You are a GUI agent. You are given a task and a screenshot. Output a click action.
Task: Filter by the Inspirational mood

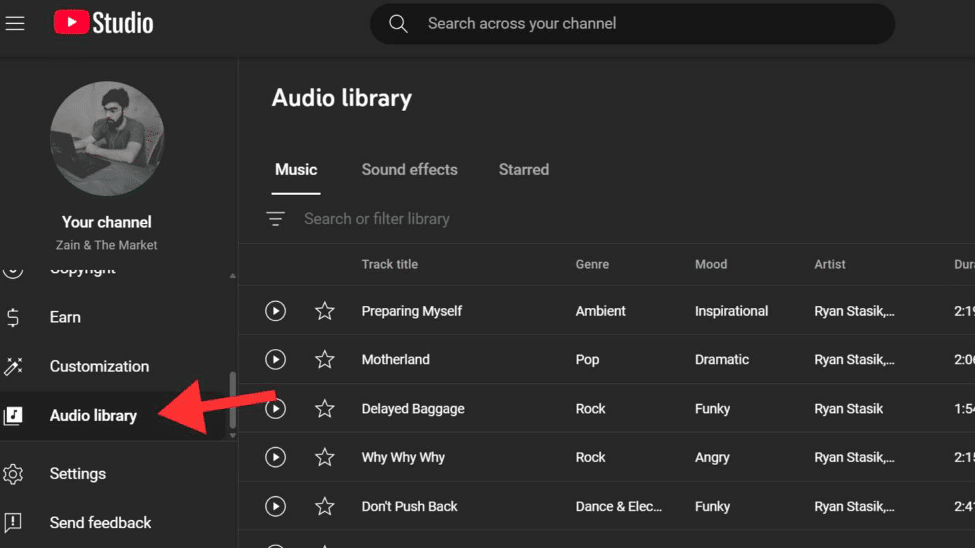click(731, 311)
